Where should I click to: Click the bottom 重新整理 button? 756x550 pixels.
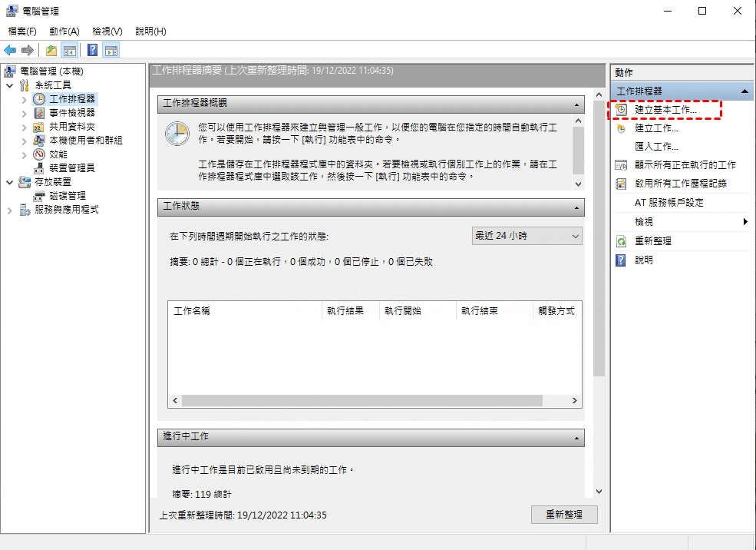(x=564, y=515)
